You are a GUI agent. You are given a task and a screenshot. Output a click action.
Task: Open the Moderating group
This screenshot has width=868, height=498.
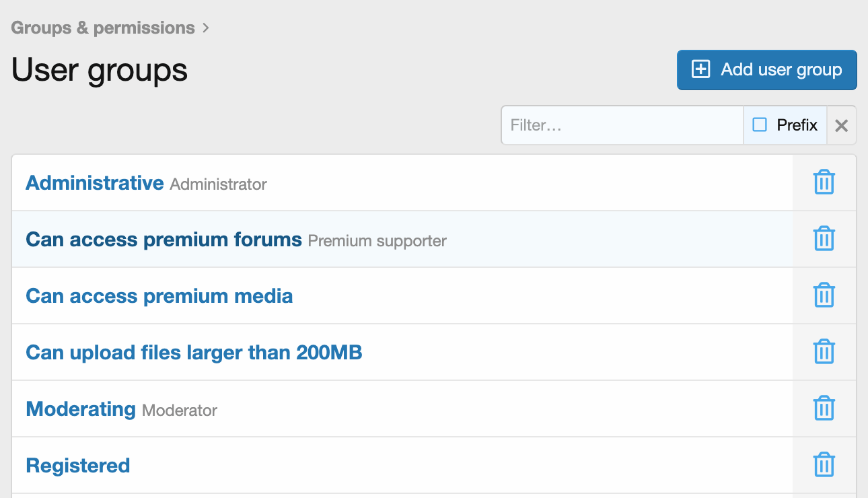pos(81,409)
